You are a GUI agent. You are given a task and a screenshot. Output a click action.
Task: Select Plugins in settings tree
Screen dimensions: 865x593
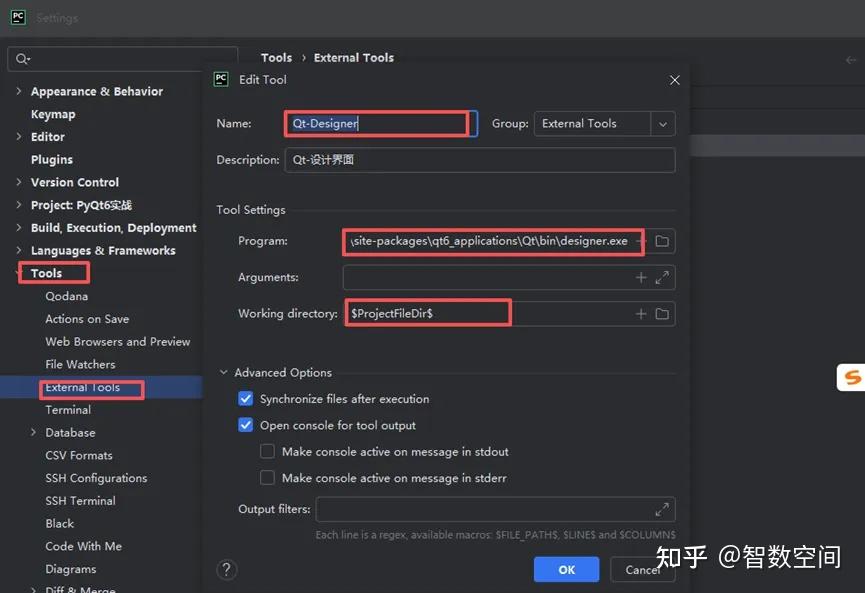(x=52, y=159)
